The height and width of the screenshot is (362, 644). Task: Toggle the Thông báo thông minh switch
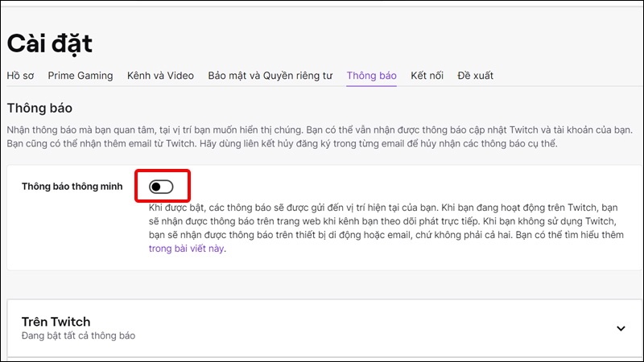pyautogui.click(x=161, y=187)
